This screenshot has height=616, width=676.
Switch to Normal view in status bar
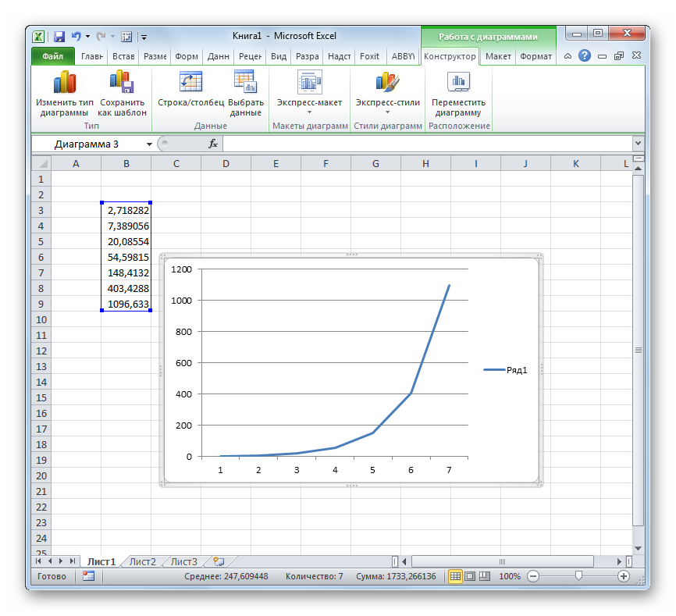tap(455, 576)
